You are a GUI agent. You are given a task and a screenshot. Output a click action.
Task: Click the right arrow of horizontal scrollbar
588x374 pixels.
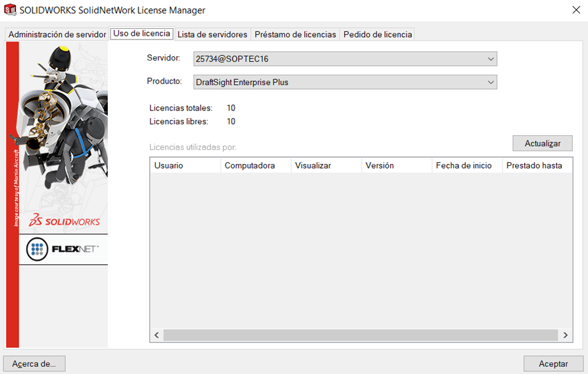(x=565, y=335)
